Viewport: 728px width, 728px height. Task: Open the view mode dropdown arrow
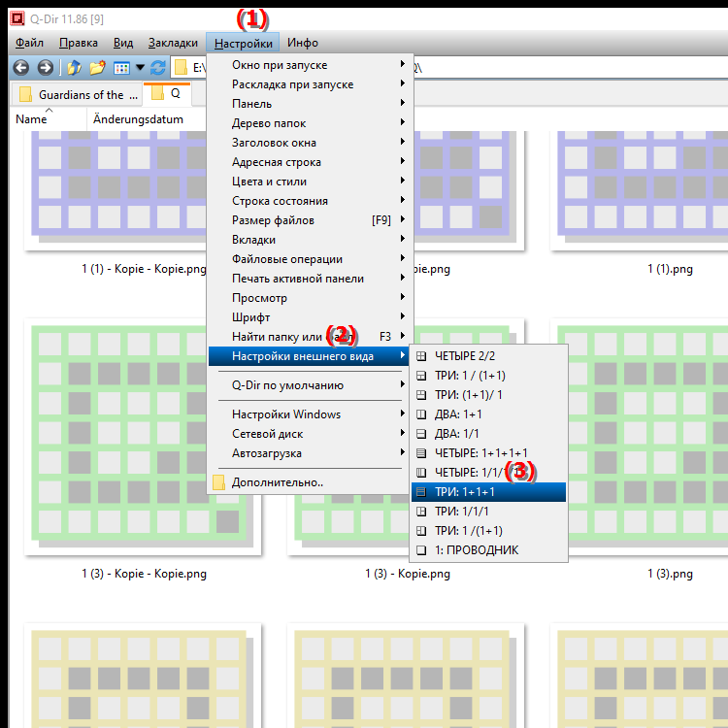141,68
